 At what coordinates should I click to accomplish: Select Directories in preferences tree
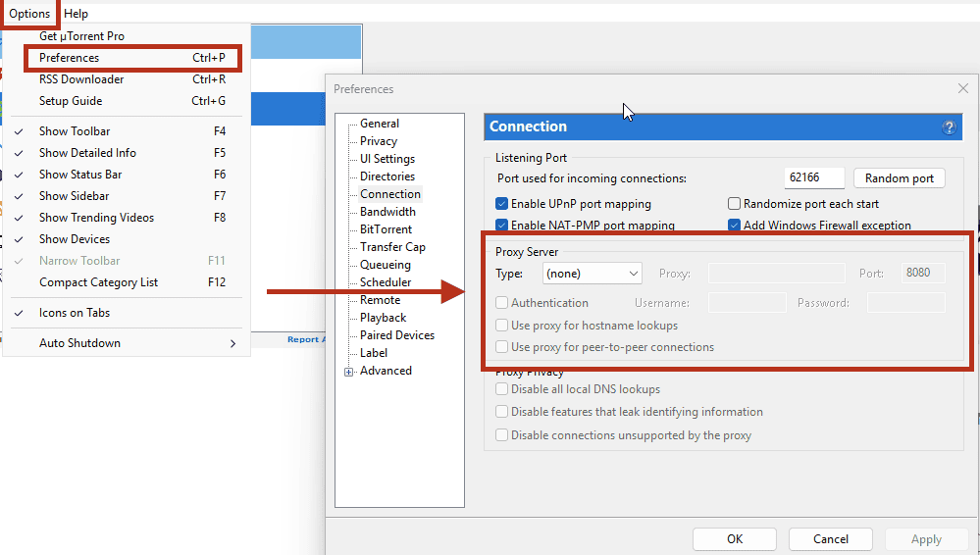pyautogui.click(x=387, y=177)
